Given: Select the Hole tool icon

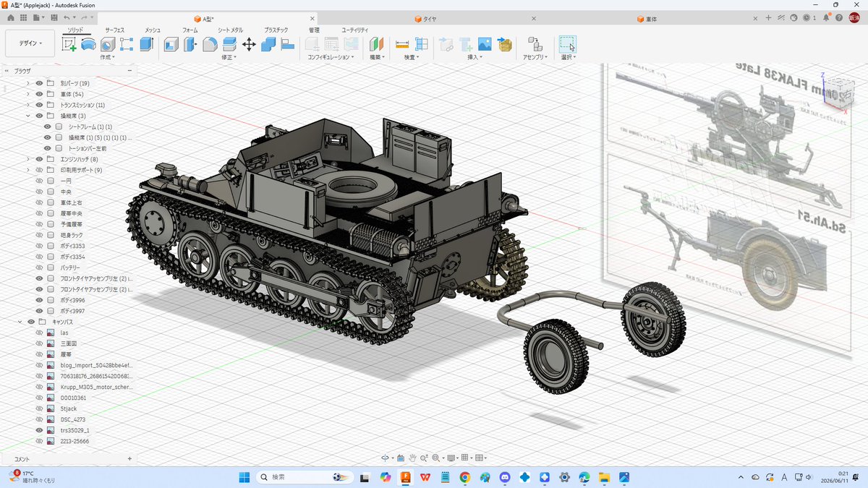Looking at the screenshot, I should pos(108,44).
